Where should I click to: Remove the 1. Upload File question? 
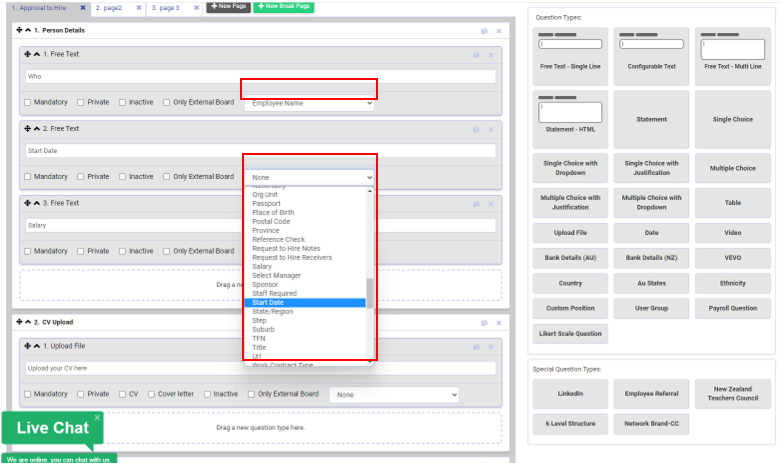[x=491, y=347]
